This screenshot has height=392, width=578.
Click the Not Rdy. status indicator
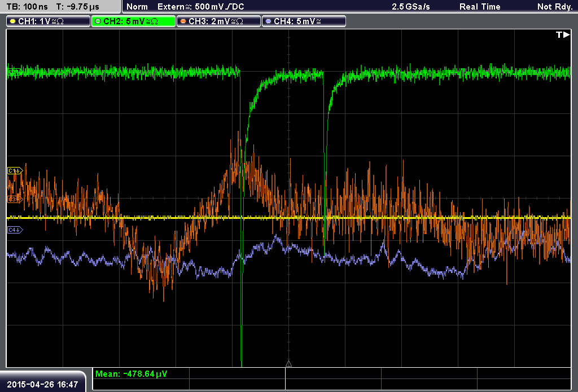[x=554, y=7]
